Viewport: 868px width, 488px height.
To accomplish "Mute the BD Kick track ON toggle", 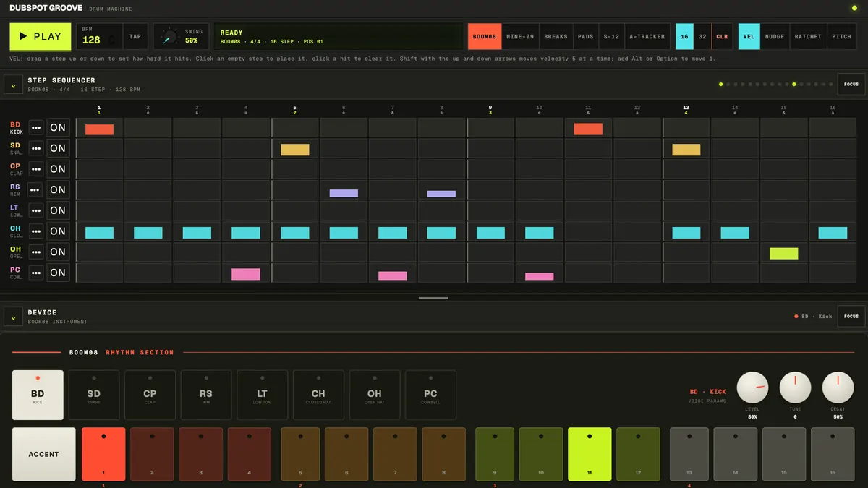I will (58, 128).
